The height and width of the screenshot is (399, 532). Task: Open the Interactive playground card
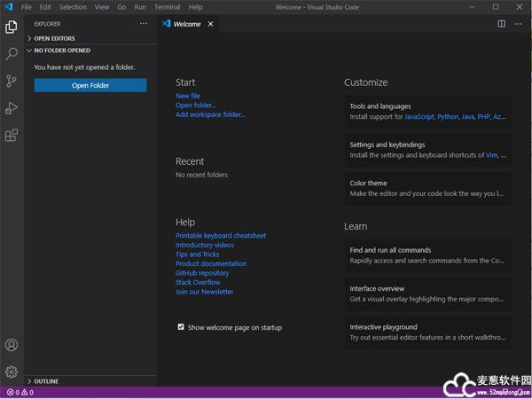click(428, 332)
